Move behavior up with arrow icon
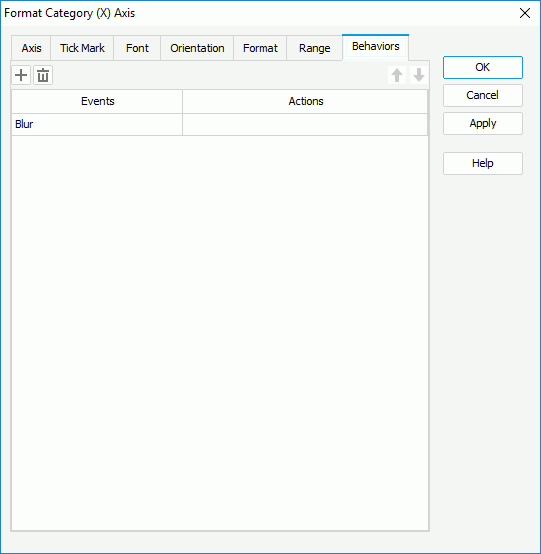The image size is (541, 554). coord(397,75)
